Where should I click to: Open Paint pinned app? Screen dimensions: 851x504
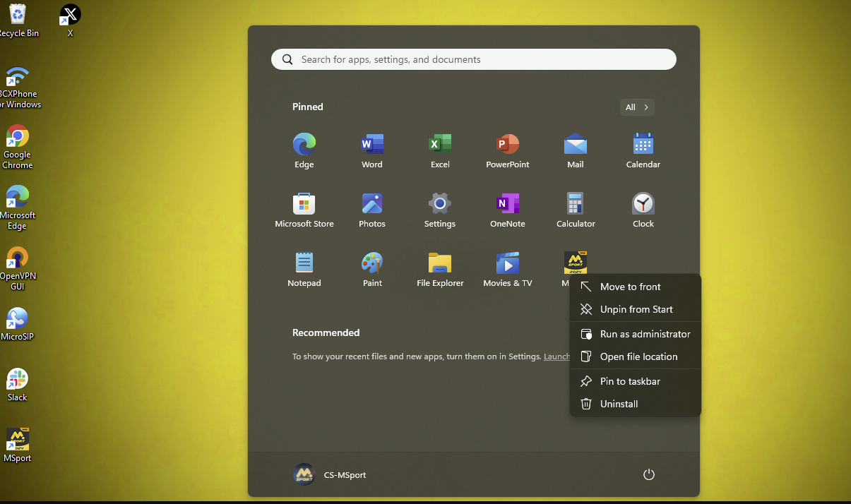coord(371,269)
